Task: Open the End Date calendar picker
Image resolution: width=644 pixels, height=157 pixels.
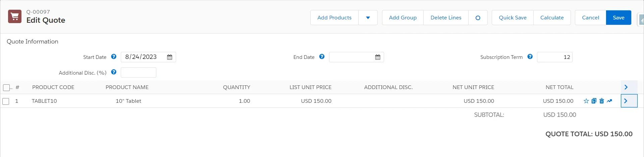Action: pyautogui.click(x=378, y=57)
